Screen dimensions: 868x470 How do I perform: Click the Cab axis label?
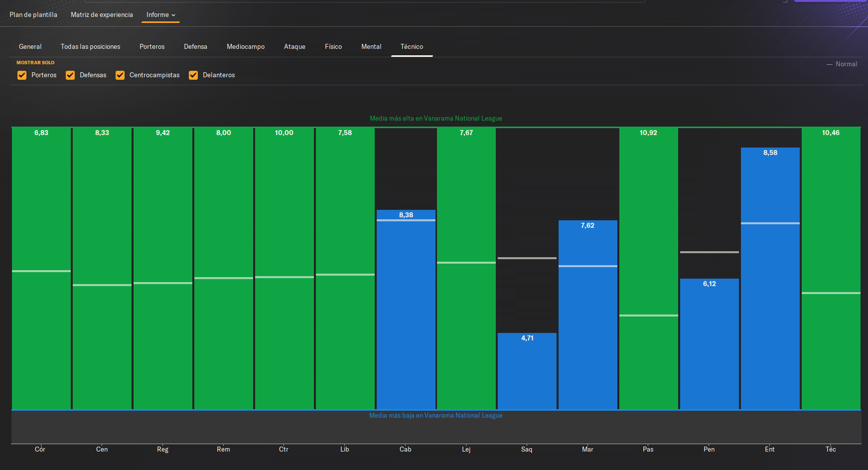tap(406, 450)
